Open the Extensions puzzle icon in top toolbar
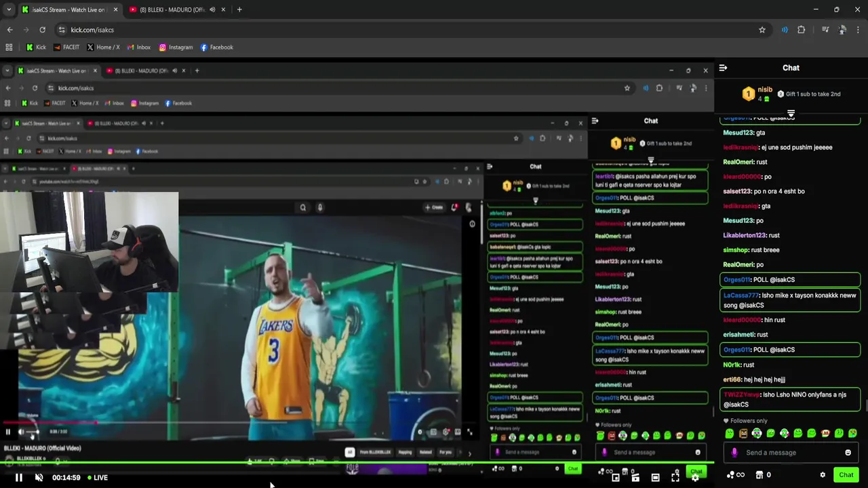This screenshot has width=868, height=488. [802, 30]
